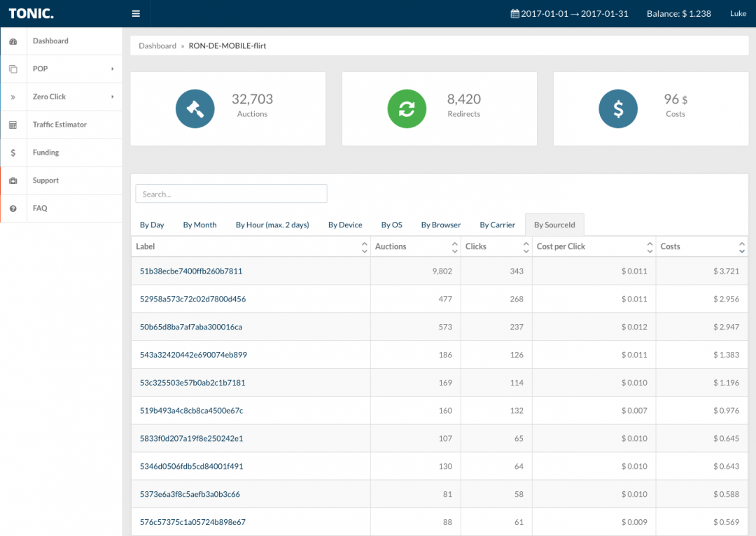Click the Support briefcase icon
This screenshot has height=536, width=756.
tap(13, 181)
